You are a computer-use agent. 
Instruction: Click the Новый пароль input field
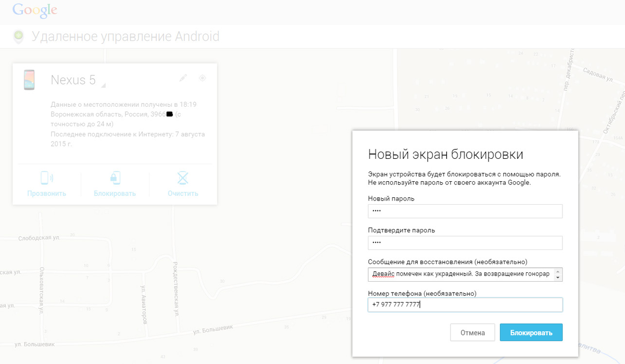click(465, 211)
